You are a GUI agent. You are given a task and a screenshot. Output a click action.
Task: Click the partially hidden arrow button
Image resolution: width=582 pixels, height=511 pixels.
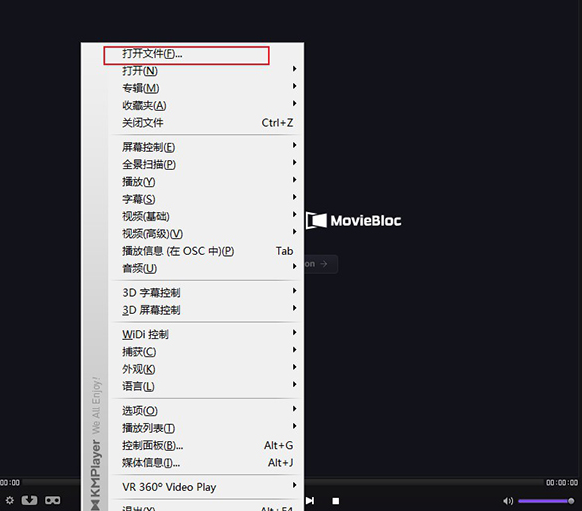coord(321,264)
